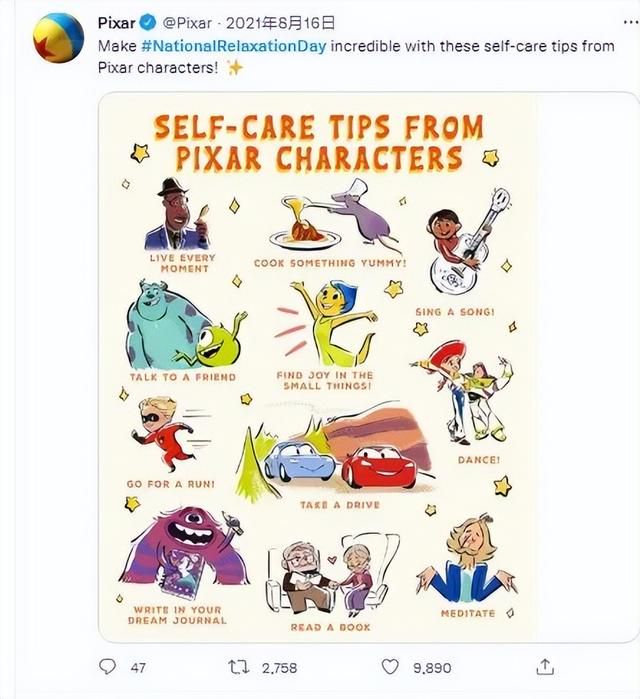Click the Pixar display name
This screenshot has width=640, height=699.
pos(116,23)
